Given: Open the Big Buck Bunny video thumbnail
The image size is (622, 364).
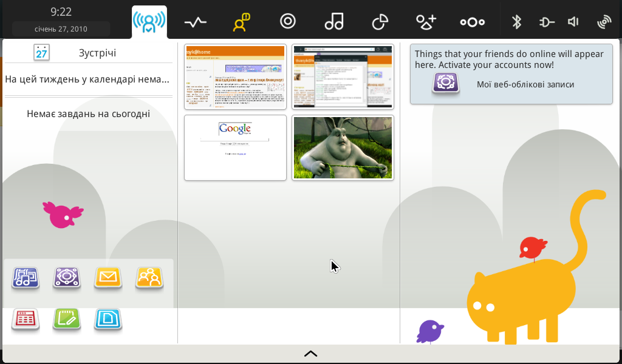Looking at the screenshot, I should point(343,148).
